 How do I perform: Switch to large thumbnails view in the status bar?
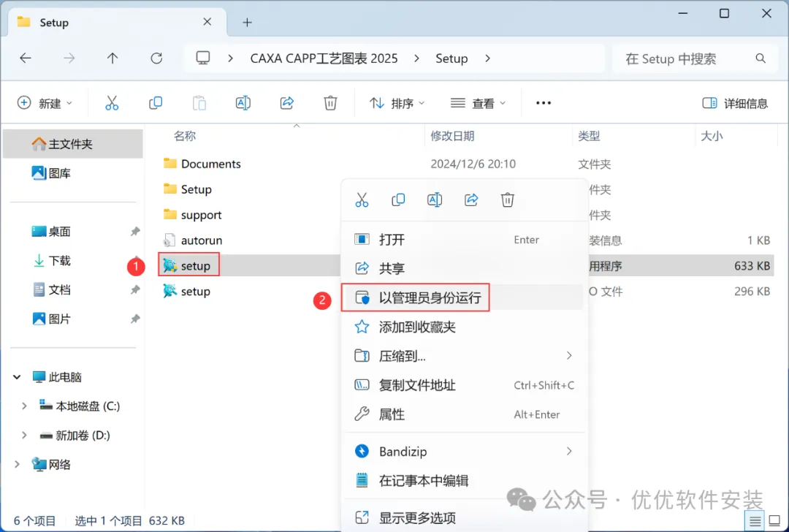(775, 521)
